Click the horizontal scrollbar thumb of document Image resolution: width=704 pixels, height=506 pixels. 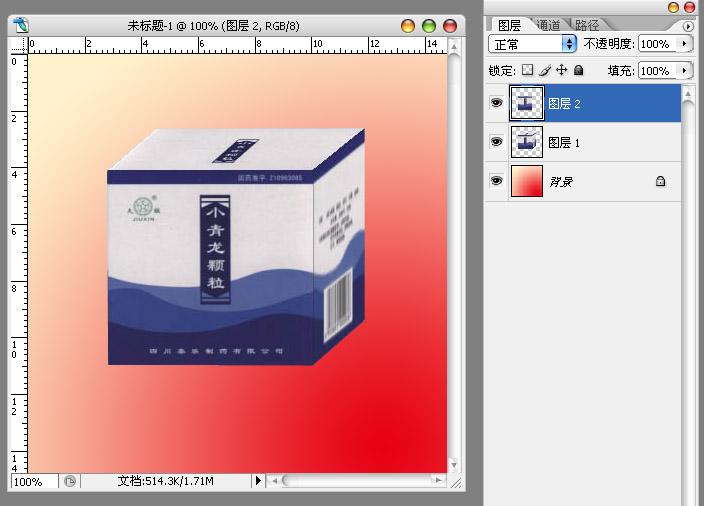(x=357, y=481)
